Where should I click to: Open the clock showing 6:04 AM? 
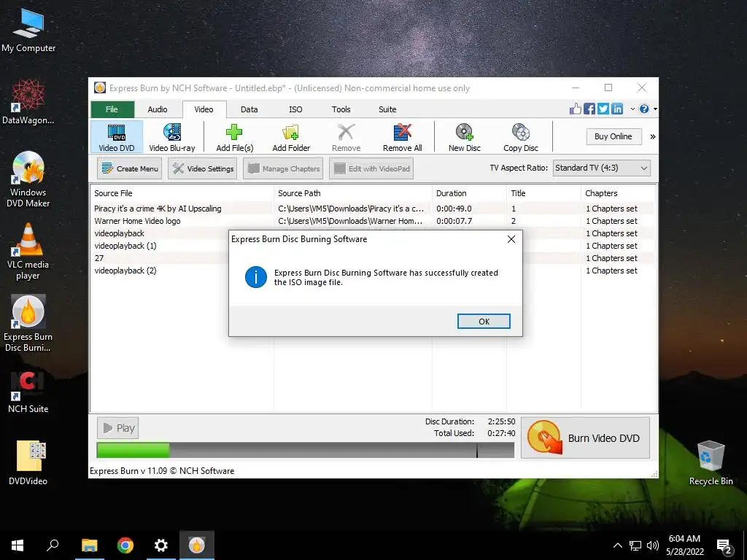[684, 545]
